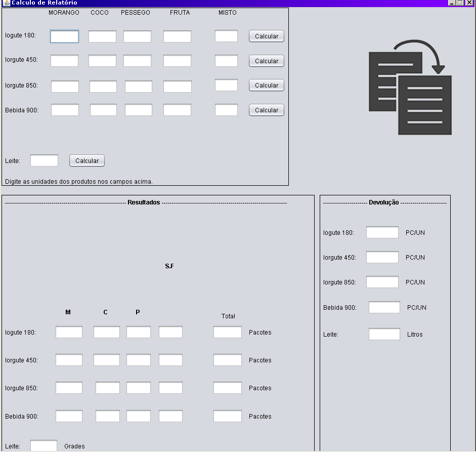
Task: Focus the MISTO field for Iorgute 450
Action: pos(226,61)
